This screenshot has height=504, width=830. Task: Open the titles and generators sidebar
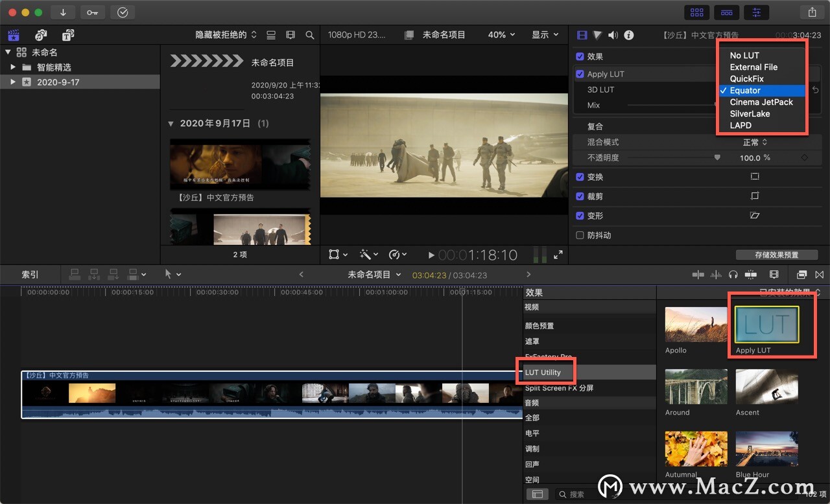coord(67,35)
